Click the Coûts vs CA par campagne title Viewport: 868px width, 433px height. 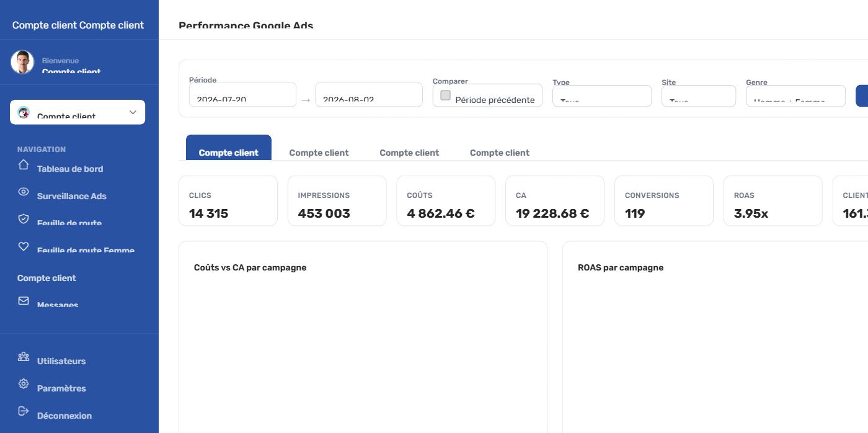250,267
